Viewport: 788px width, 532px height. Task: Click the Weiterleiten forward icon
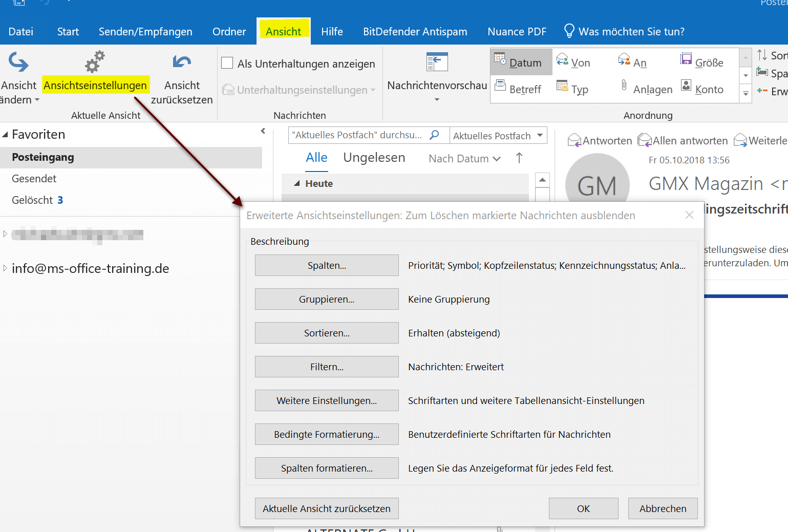[740, 140]
